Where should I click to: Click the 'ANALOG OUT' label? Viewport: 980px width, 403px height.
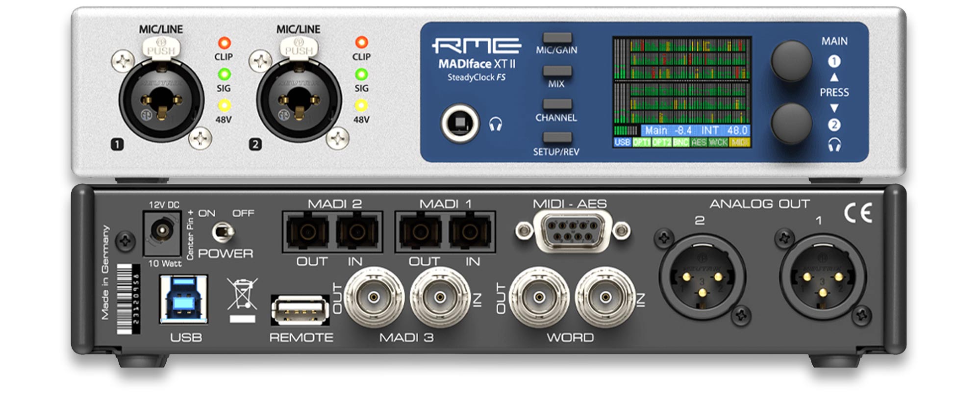[759, 204]
